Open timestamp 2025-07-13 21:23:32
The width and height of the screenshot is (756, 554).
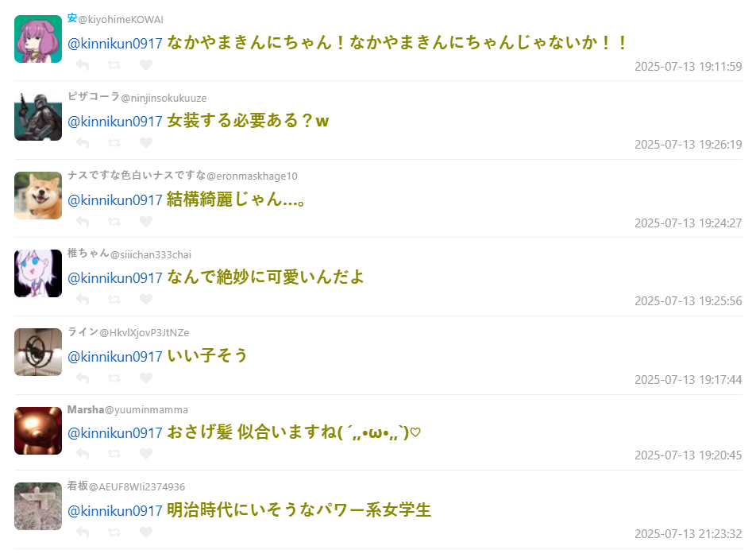(688, 534)
